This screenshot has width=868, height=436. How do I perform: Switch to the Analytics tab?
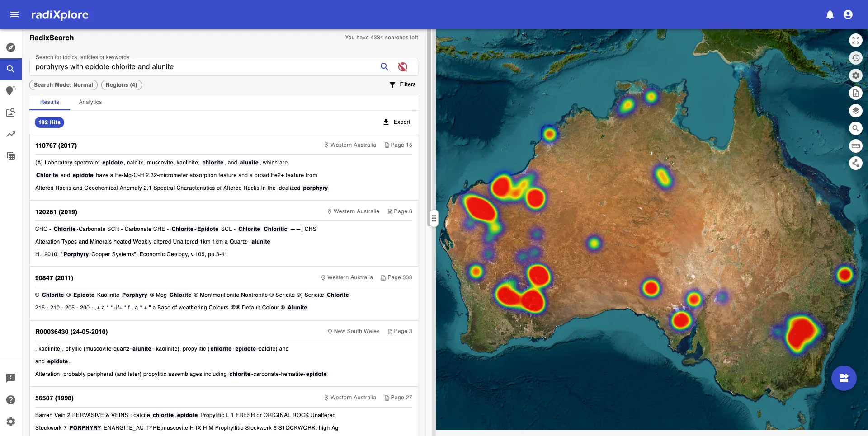(x=90, y=102)
